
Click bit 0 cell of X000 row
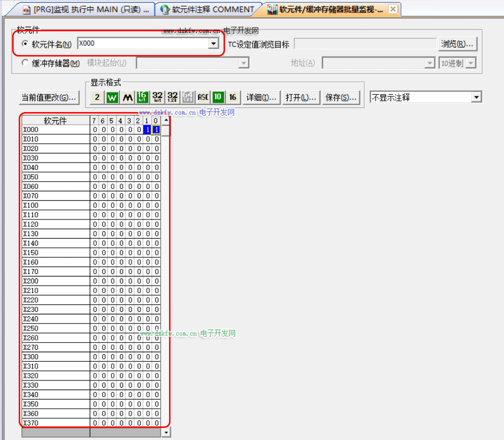156,130
